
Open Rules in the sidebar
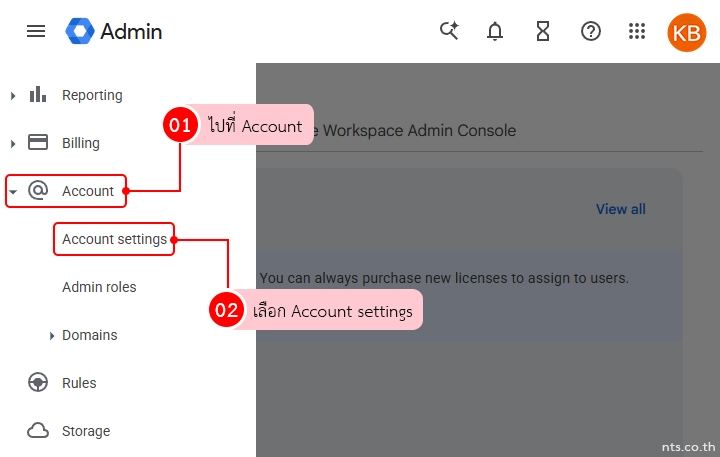pyautogui.click(x=79, y=383)
